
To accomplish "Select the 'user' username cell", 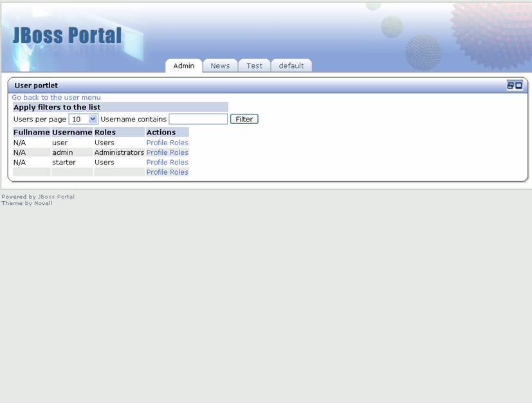I will tap(72, 143).
